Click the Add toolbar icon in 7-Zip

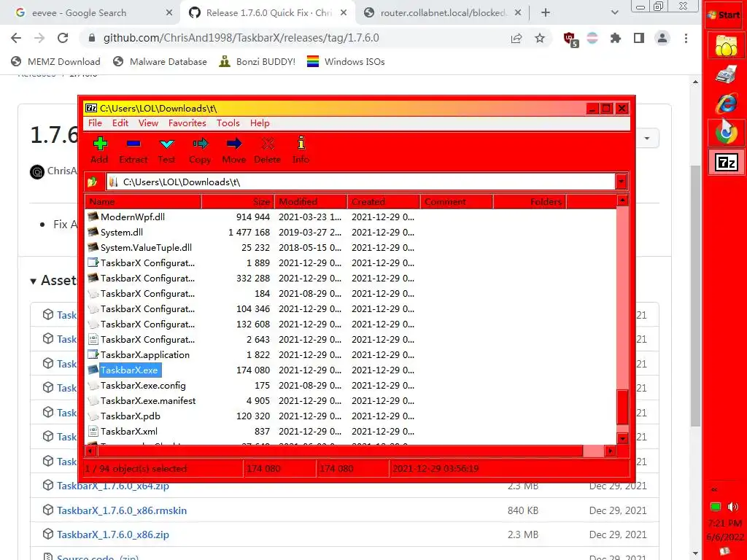[100, 144]
